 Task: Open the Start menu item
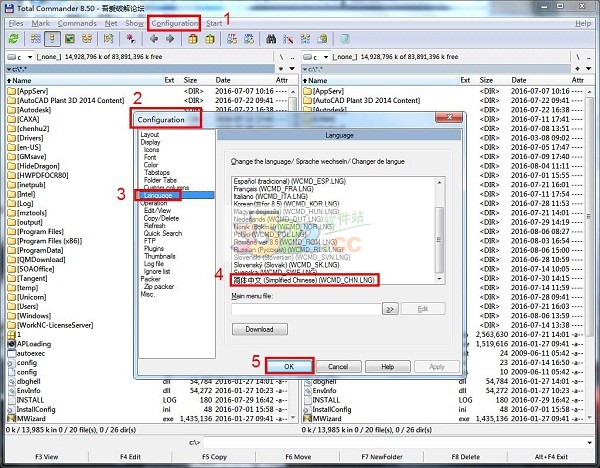click(214, 23)
